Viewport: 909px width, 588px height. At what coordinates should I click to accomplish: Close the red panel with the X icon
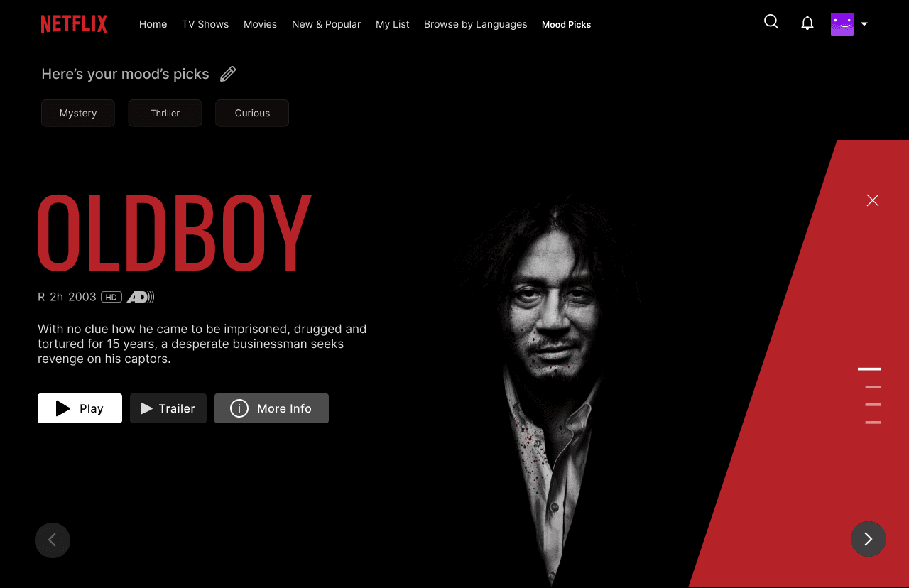(873, 200)
